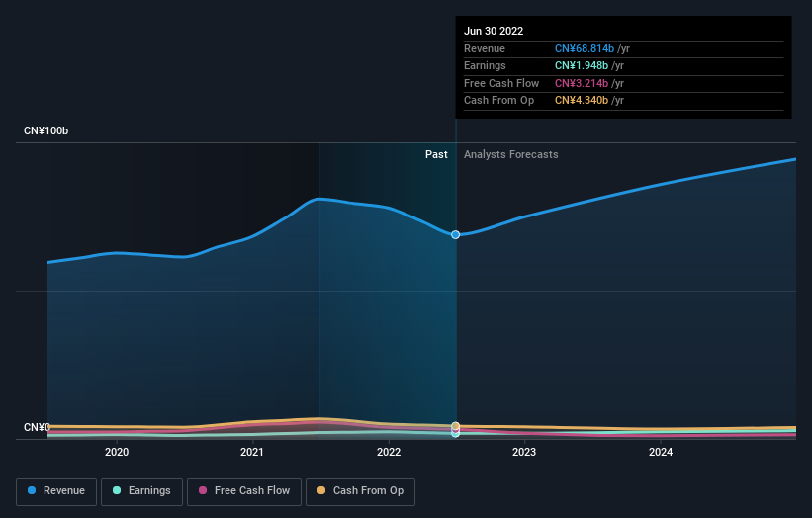The image size is (812, 518).
Task: Click the Cash From Op row label in tooltip
Action: tap(498, 101)
